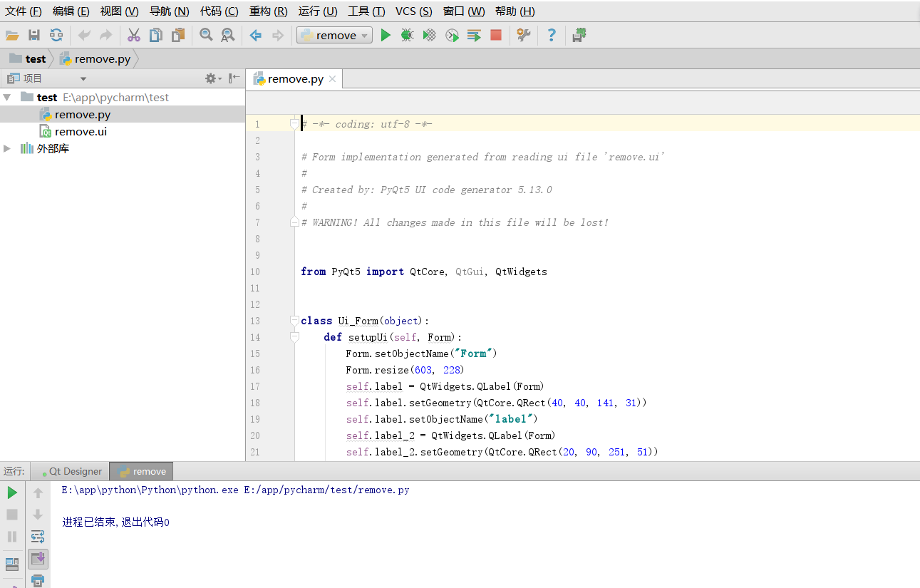The width and height of the screenshot is (920, 588).
Task: Expand the 外部库 tree node
Action: pyautogui.click(x=7, y=148)
